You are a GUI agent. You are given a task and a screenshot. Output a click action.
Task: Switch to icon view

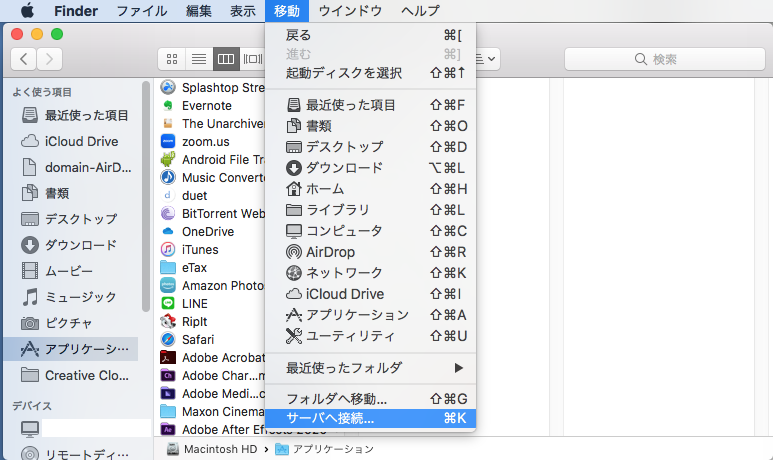[x=172, y=59]
